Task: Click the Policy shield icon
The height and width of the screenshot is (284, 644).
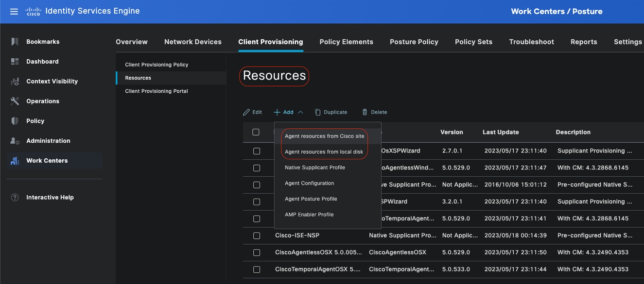Action: (x=15, y=121)
